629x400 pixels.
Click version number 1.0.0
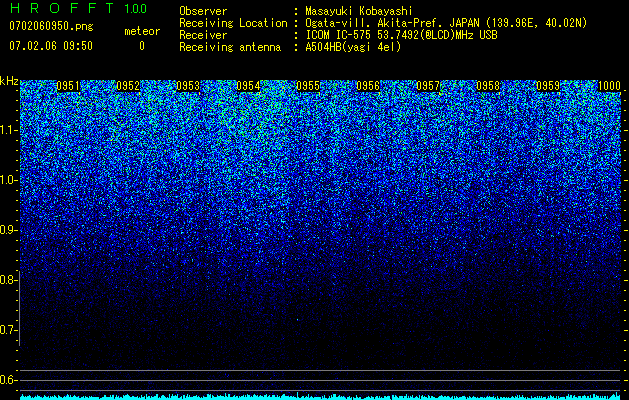(x=135, y=8)
